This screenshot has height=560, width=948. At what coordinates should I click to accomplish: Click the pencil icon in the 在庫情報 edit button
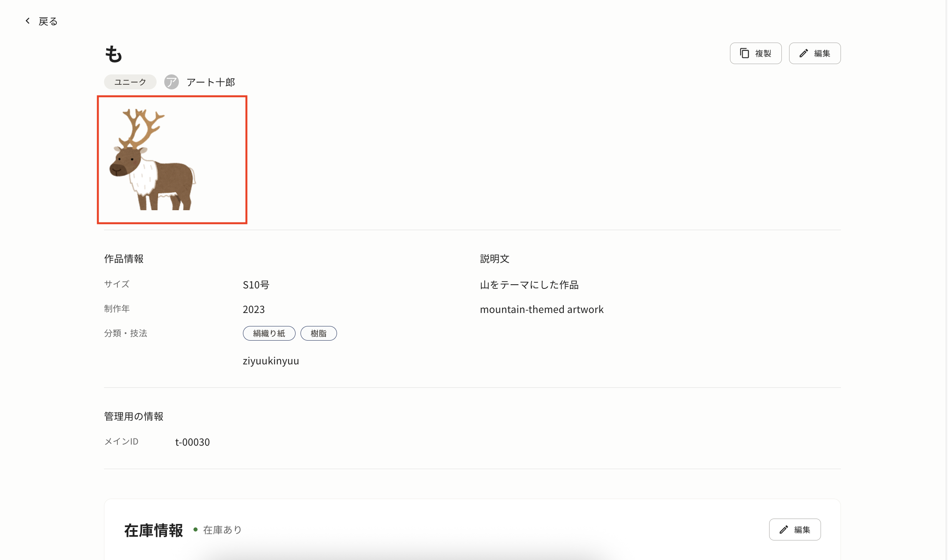783,529
